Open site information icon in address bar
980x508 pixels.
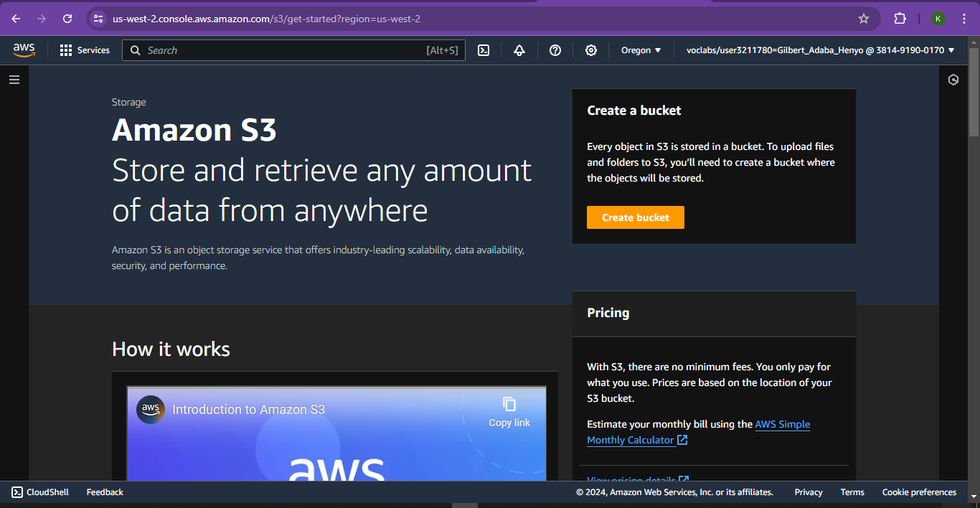[99, 19]
